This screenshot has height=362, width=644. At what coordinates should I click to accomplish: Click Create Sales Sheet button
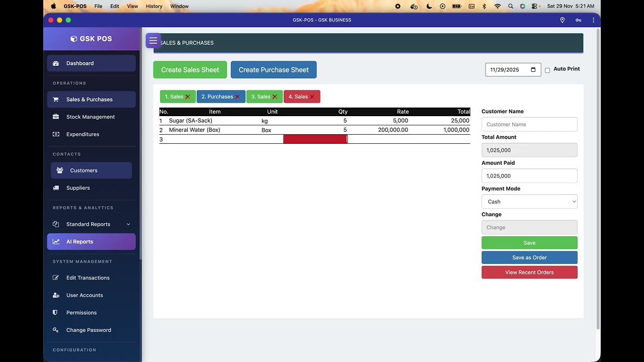point(190,70)
